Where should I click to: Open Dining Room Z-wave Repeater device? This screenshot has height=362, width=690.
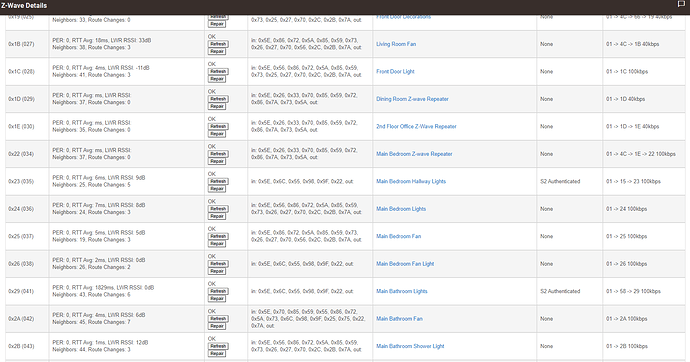pyautogui.click(x=412, y=99)
